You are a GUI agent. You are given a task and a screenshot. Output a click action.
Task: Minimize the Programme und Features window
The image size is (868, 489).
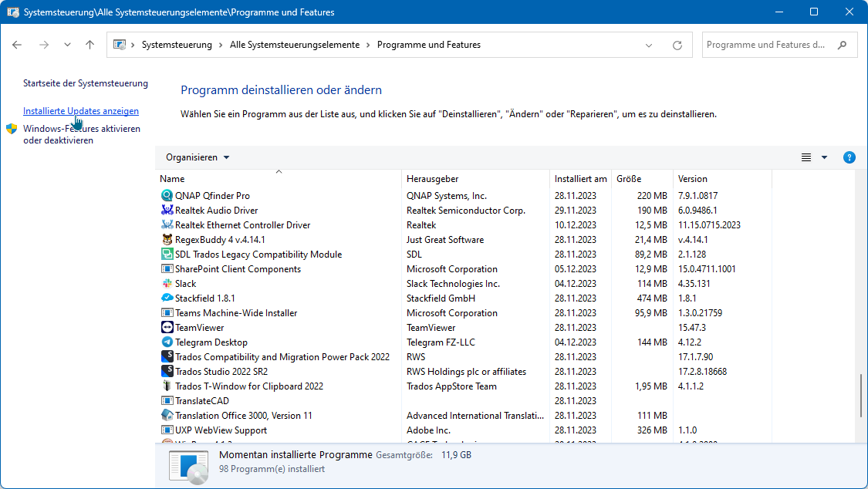click(x=778, y=12)
